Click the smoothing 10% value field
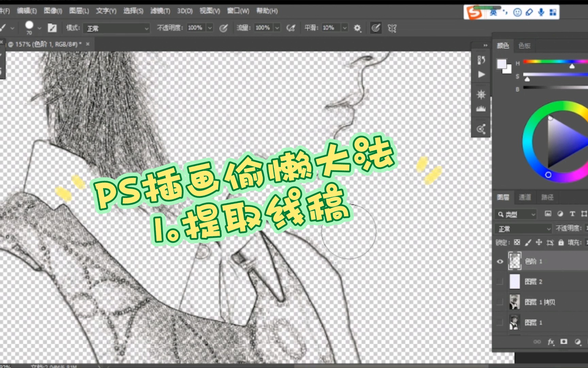 [x=331, y=28]
